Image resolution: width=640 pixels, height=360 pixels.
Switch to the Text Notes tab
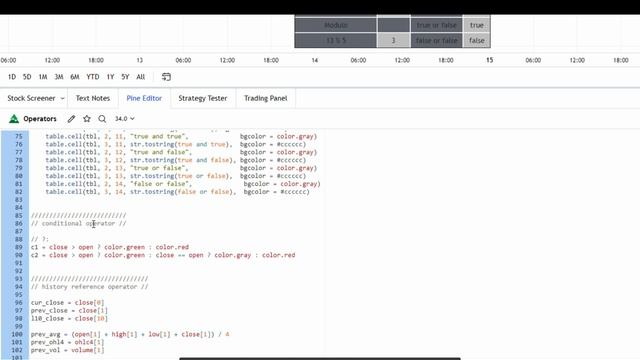click(x=93, y=98)
